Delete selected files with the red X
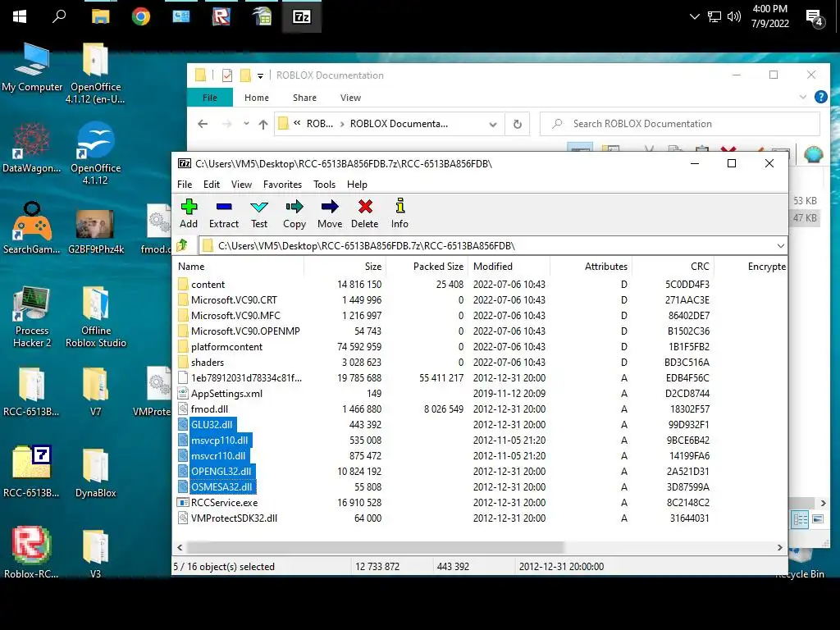Image resolution: width=840 pixels, height=630 pixels. click(365, 214)
